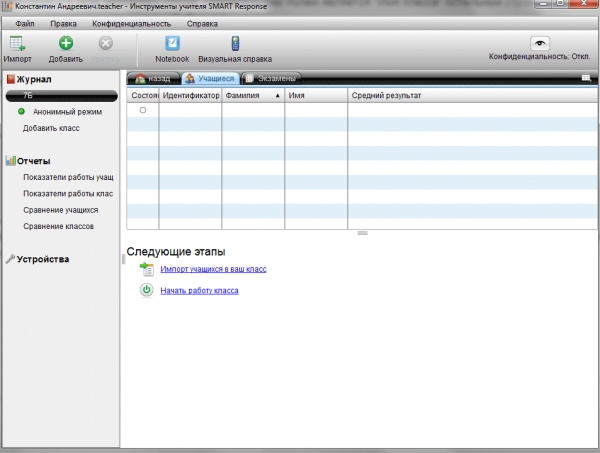The height and width of the screenshot is (453, 600).
Task: Go to the Назад tab
Action: 153,78
